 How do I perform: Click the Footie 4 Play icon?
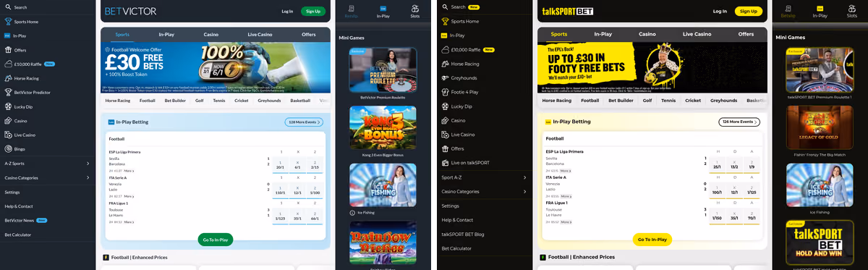click(x=444, y=92)
